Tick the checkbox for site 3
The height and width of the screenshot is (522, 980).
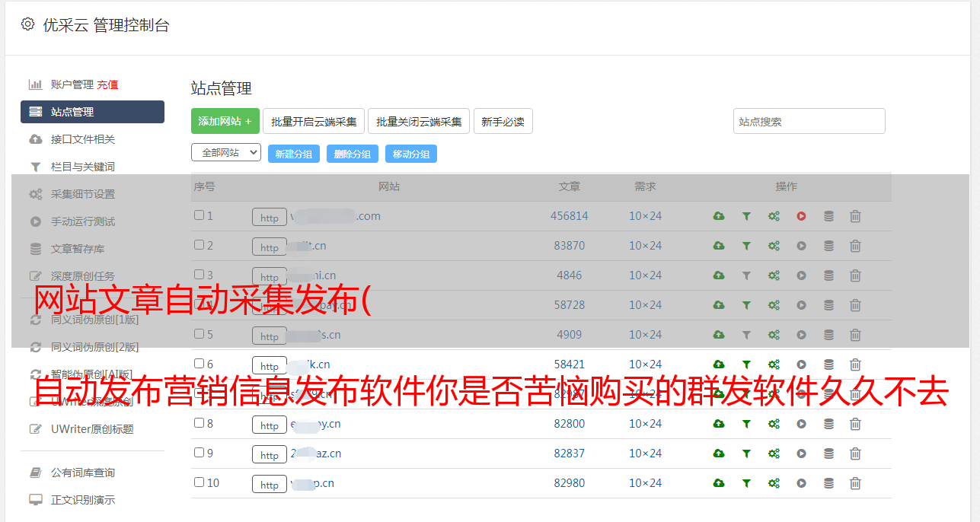coord(199,275)
